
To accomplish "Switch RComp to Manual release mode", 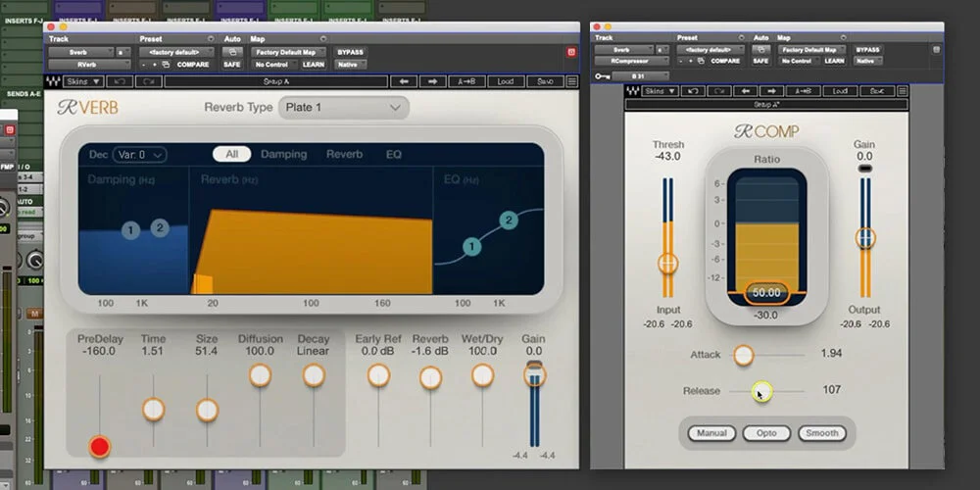I will 711,433.
